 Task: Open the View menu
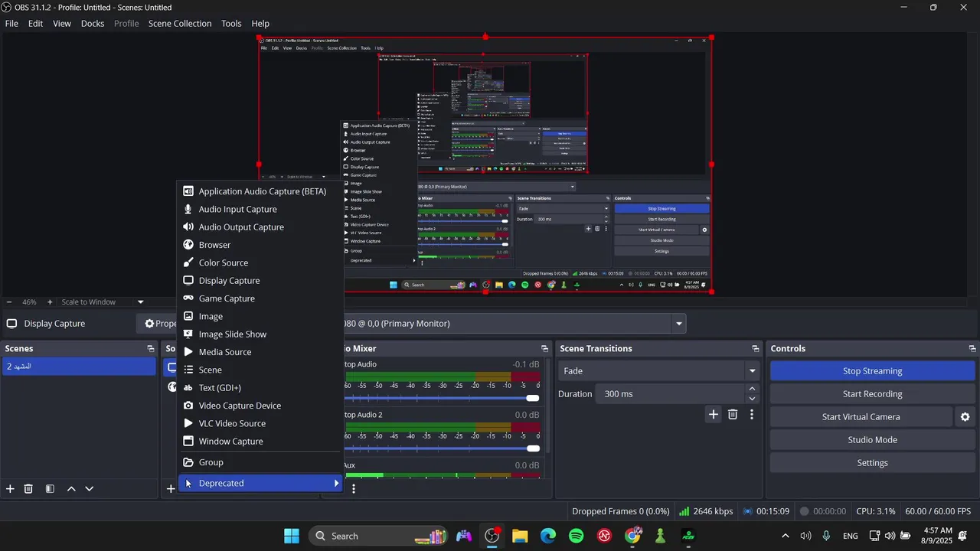[x=62, y=24]
